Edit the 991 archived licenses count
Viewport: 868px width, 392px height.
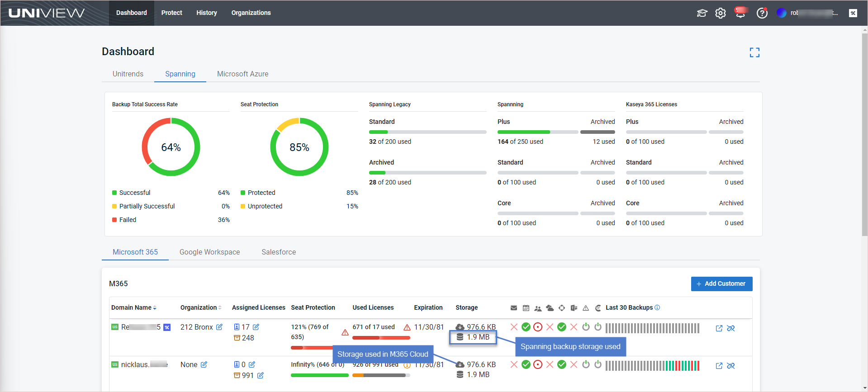pos(261,375)
